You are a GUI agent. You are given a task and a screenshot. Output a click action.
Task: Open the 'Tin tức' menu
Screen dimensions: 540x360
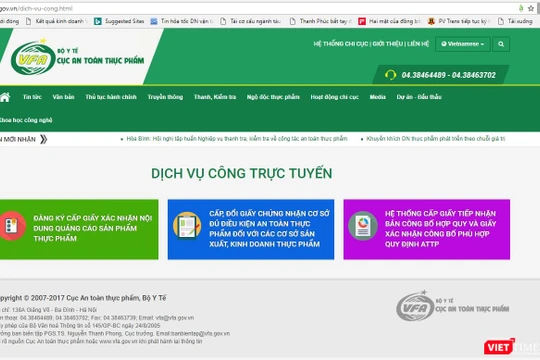click(32, 97)
